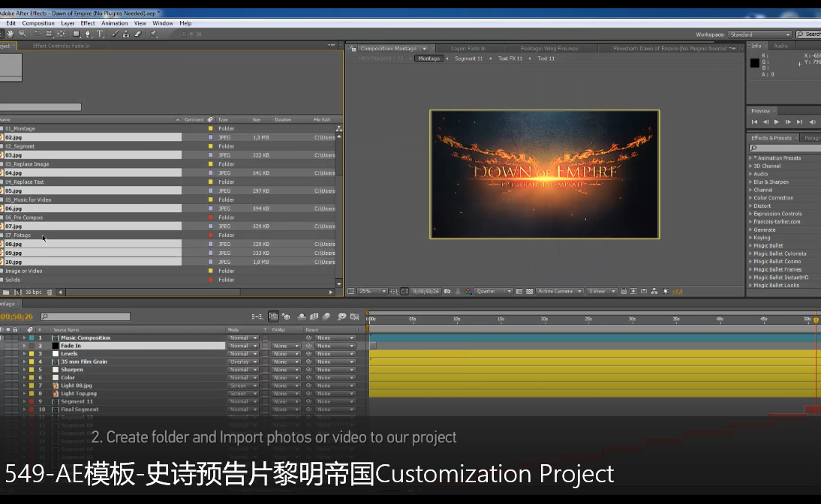Screen dimensions: 821x504
Task: Select the Eraser tool
Action: (137, 34)
